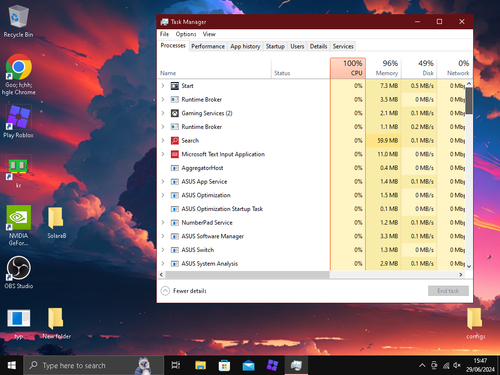Open the NVIDIA GeForce desktop shortcut
The width and height of the screenshot is (500, 375).
point(18,226)
